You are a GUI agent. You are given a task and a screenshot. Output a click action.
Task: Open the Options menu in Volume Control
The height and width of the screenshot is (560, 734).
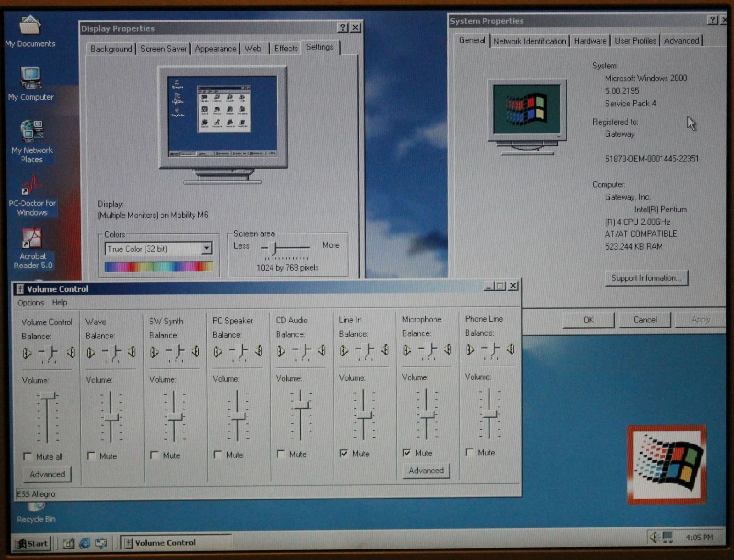[30, 303]
